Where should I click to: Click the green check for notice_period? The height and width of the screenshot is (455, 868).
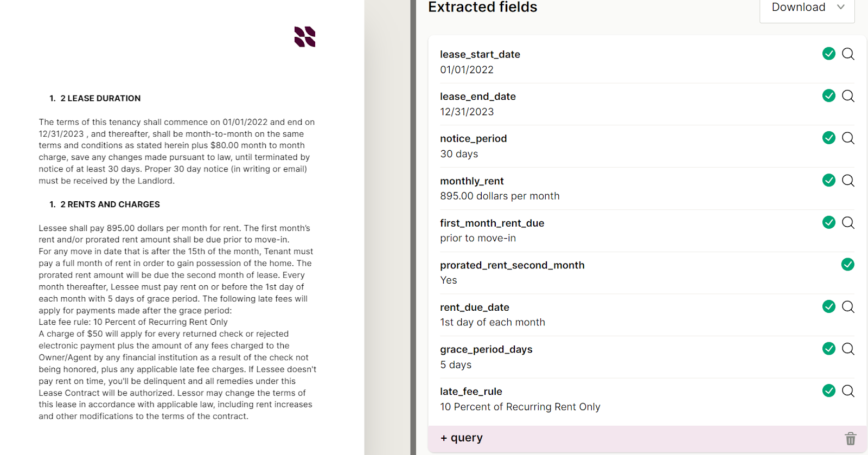click(829, 138)
